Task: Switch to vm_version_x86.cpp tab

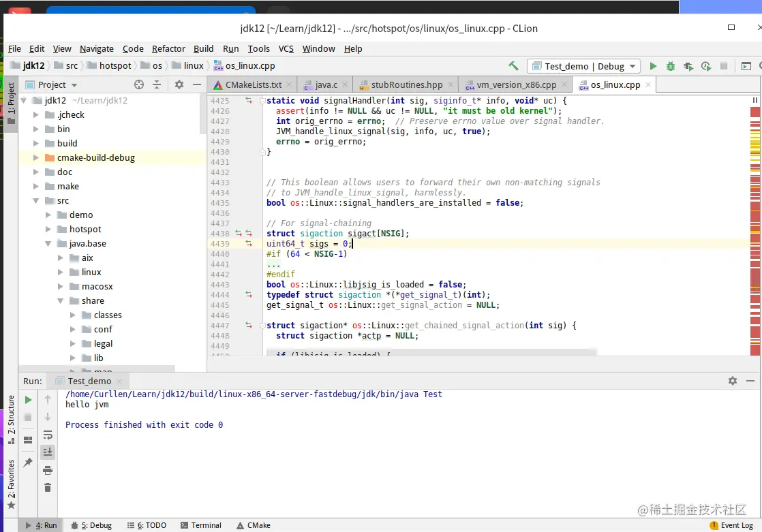Action: click(516, 84)
